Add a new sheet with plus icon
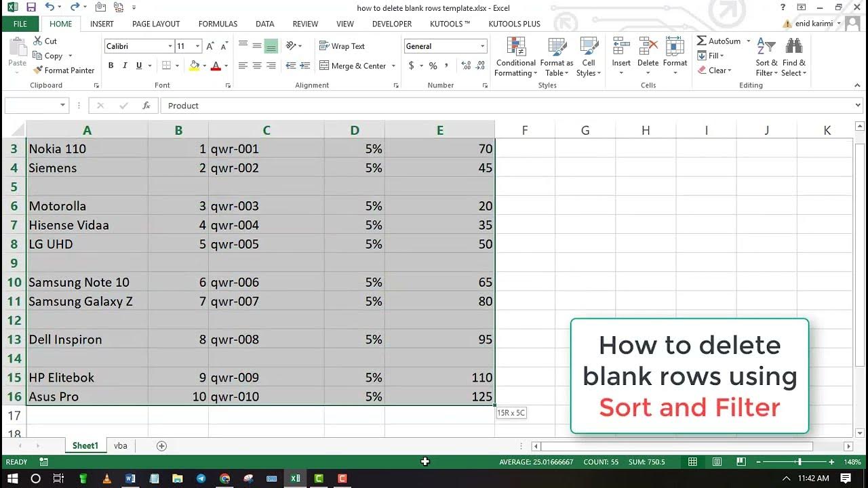This screenshot has width=868, height=488. (x=161, y=446)
